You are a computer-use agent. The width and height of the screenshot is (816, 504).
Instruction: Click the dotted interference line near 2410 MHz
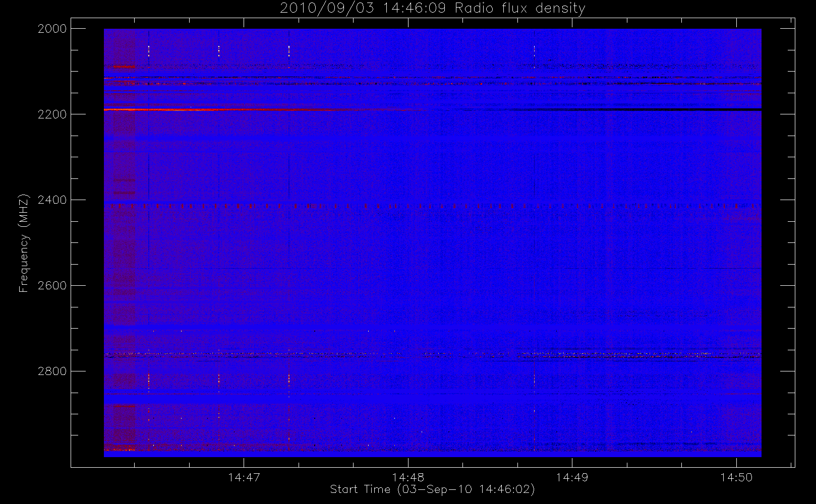point(432,206)
